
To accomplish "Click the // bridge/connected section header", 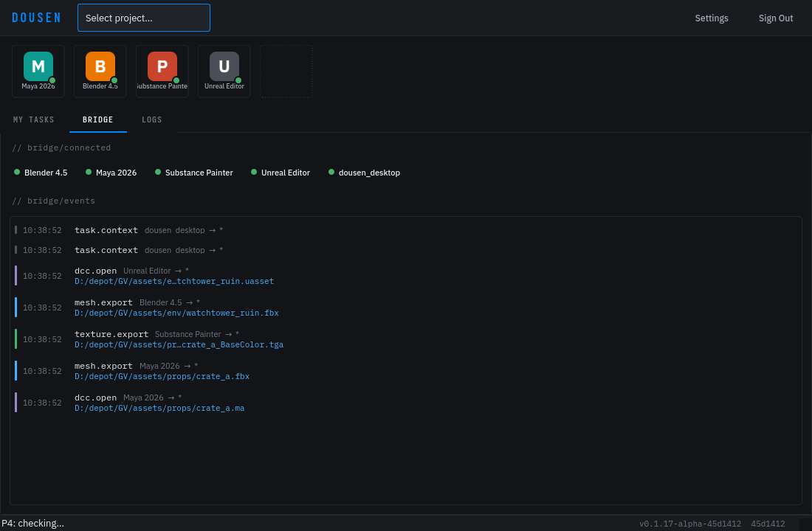I will [x=61, y=147].
